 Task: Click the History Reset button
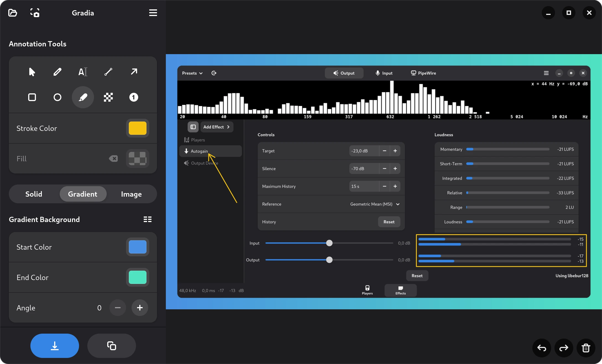tap(389, 222)
